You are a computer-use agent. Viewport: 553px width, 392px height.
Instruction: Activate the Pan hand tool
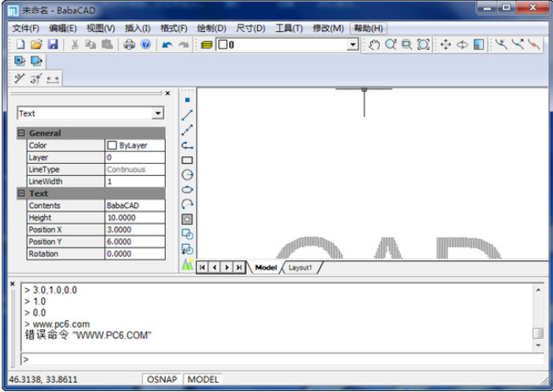click(375, 44)
